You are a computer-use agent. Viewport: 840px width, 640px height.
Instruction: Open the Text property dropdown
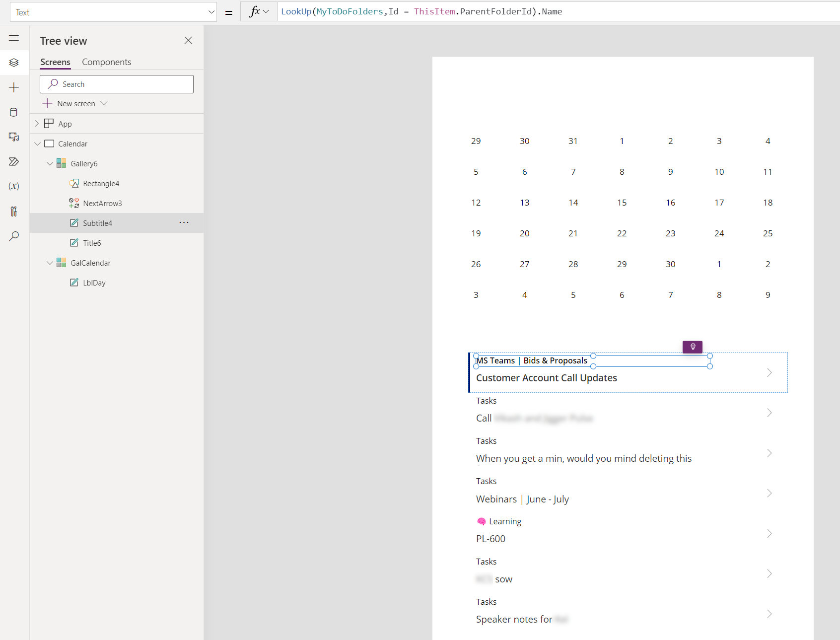coord(211,11)
